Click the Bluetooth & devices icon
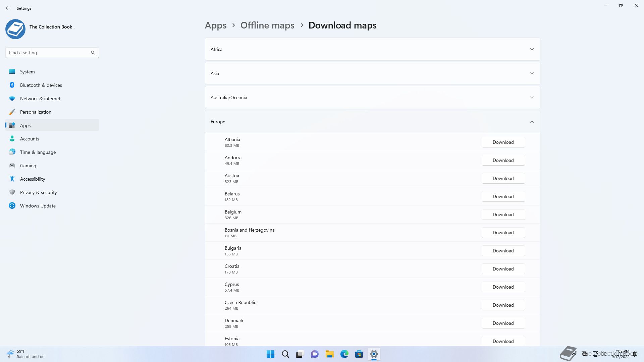 pyautogui.click(x=12, y=85)
